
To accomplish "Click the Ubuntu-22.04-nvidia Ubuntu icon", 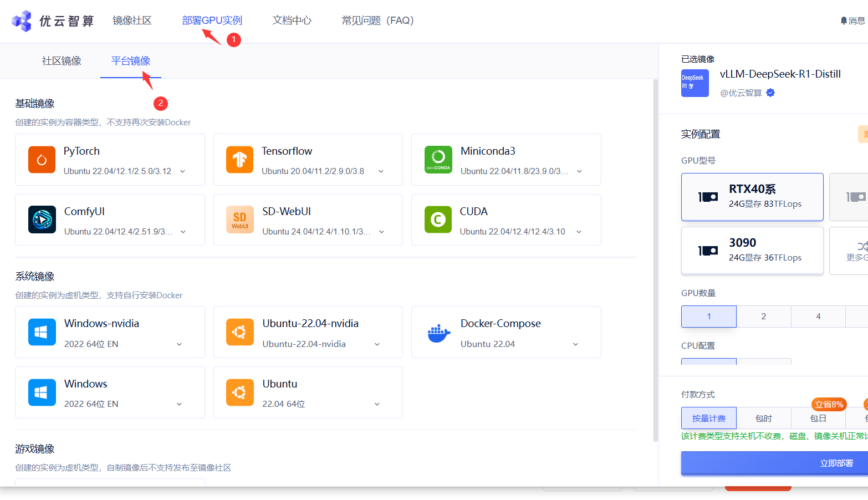I will [239, 332].
